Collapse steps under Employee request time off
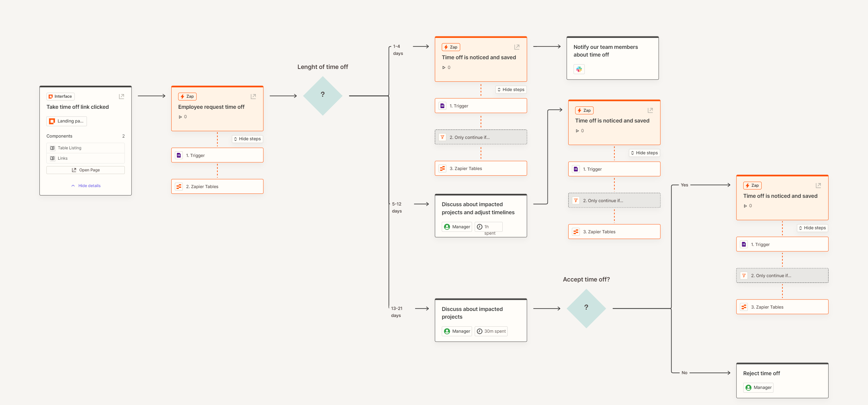 coord(247,139)
